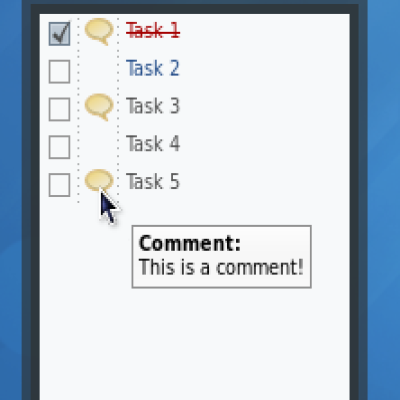
Task: Select the Task 4 entry
Action: (x=153, y=144)
